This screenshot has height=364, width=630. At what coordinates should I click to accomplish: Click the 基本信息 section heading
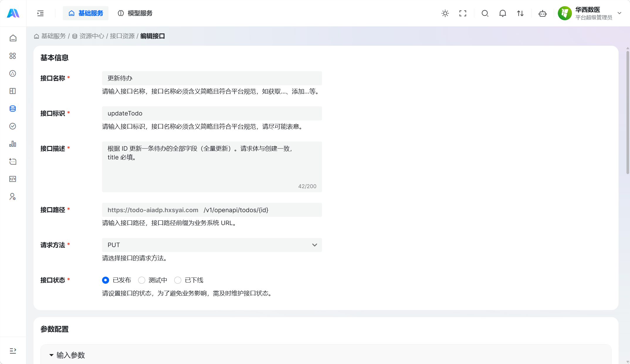[x=55, y=58]
